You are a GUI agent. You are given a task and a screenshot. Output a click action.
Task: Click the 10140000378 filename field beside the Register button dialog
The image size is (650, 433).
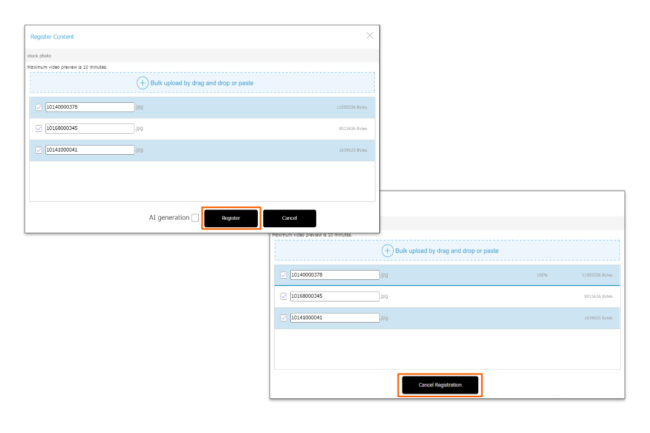tap(89, 107)
